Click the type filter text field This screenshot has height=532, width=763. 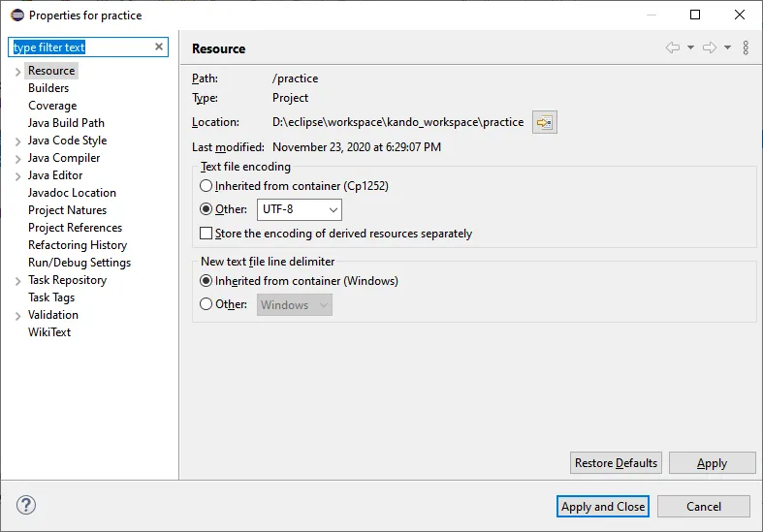click(81, 47)
